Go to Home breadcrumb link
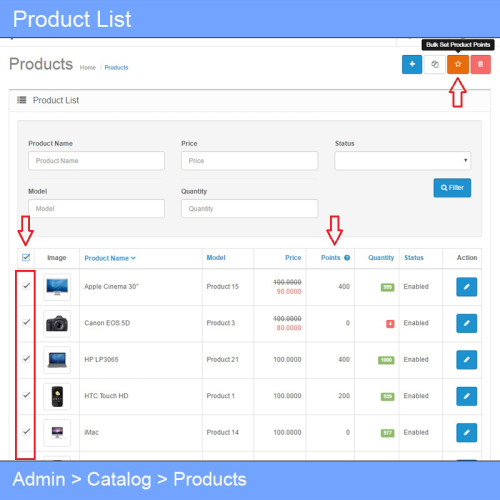The width and height of the screenshot is (500, 500). tap(88, 67)
